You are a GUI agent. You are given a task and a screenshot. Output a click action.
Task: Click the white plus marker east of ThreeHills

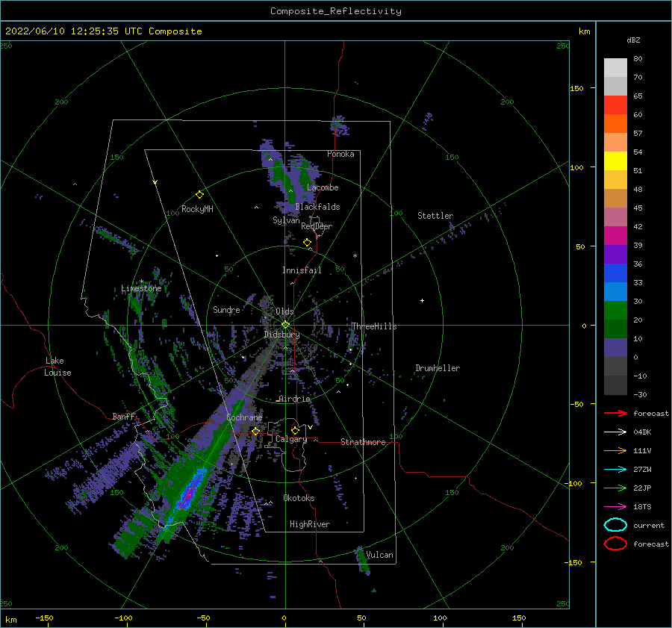(422, 300)
